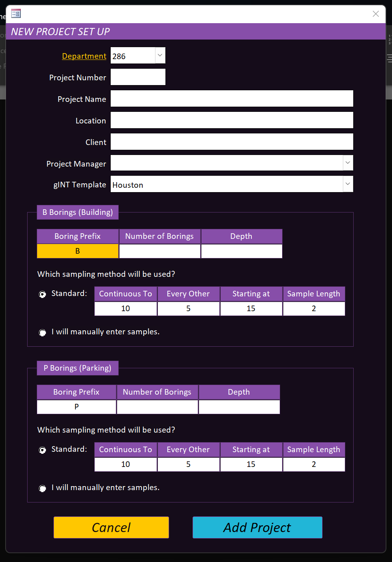Choose manual sample entry for P Borings
Viewport: 392px width, 562px height.
click(42, 489)
